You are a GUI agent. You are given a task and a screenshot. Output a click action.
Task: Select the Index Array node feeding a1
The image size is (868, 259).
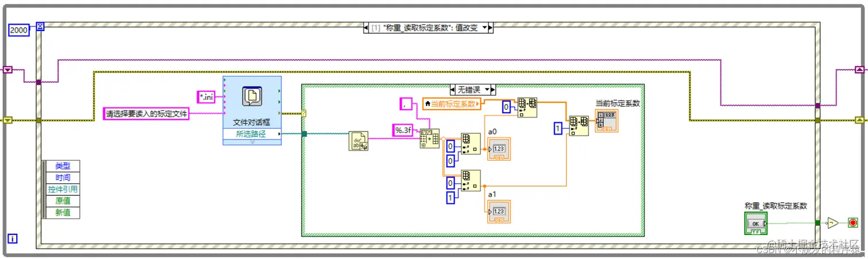471,180
